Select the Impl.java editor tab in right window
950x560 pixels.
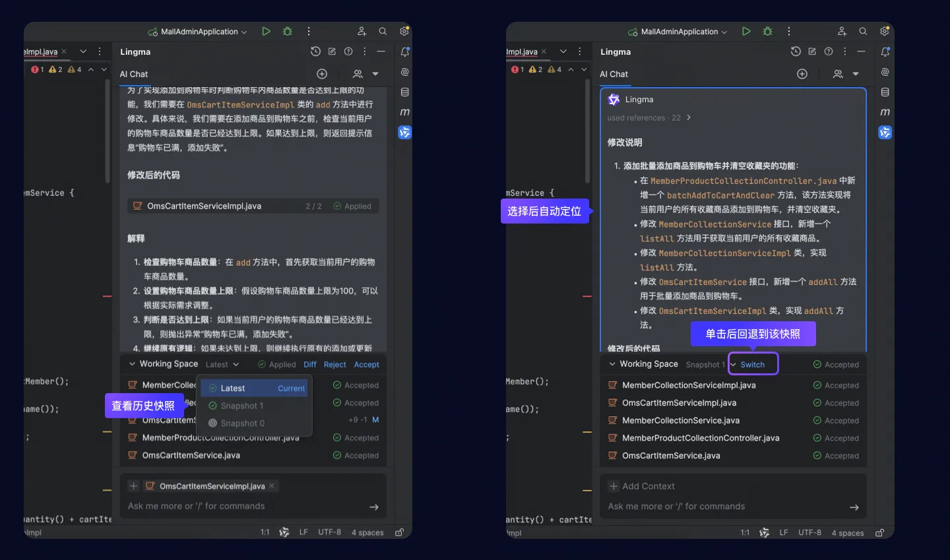[x=521, y=51]
